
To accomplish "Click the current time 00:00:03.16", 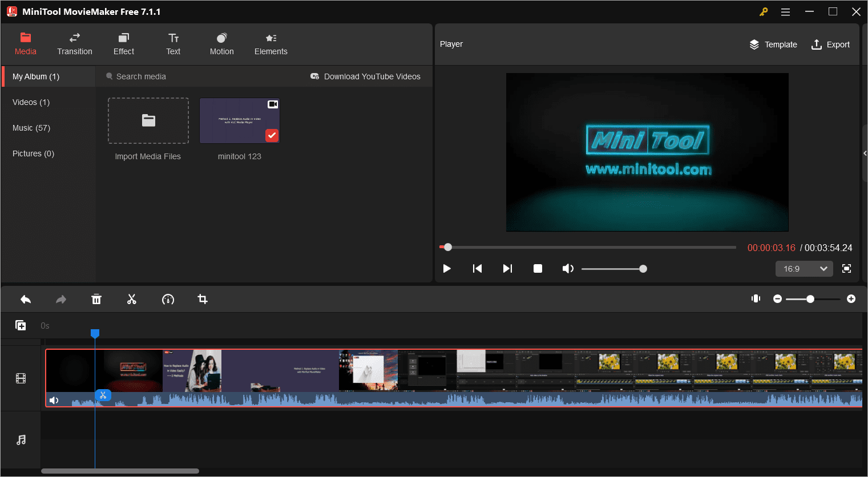I will pos(772,248).
